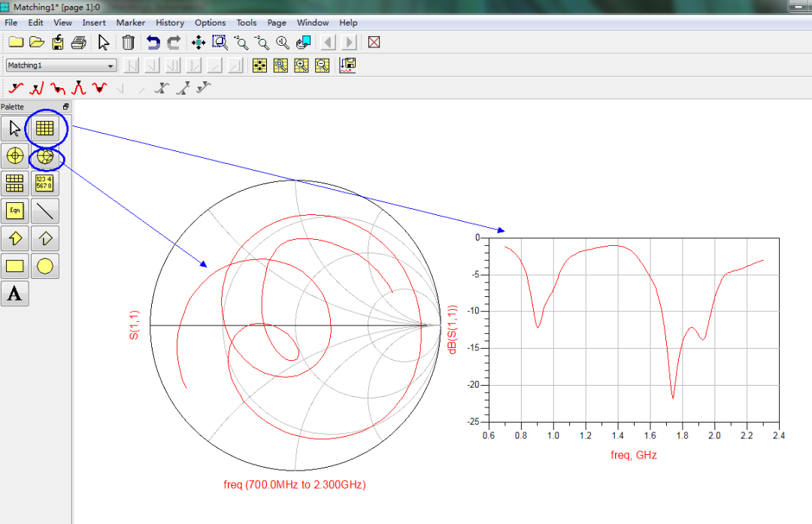The height and width of the screenshot is (524, 812).
Task: Click the red crossed-box toolbar icon
Action: 374,42
